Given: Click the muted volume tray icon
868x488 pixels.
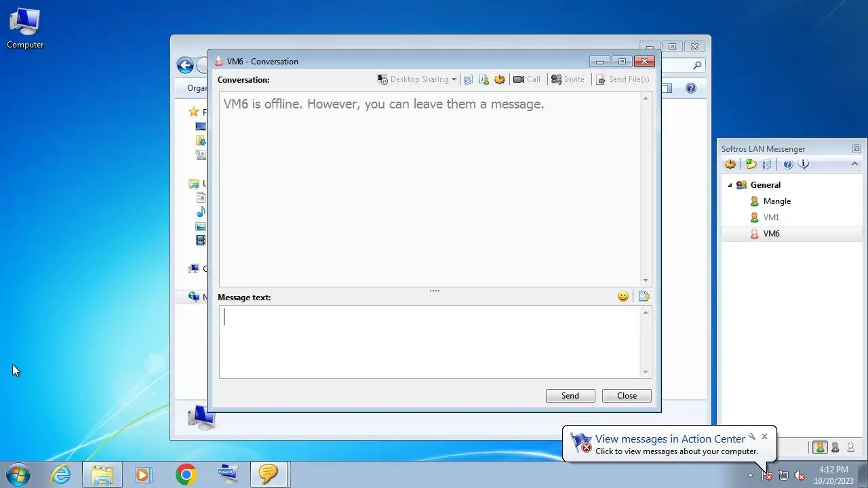Looking at the screenshot, I should (x=800, y=475).
